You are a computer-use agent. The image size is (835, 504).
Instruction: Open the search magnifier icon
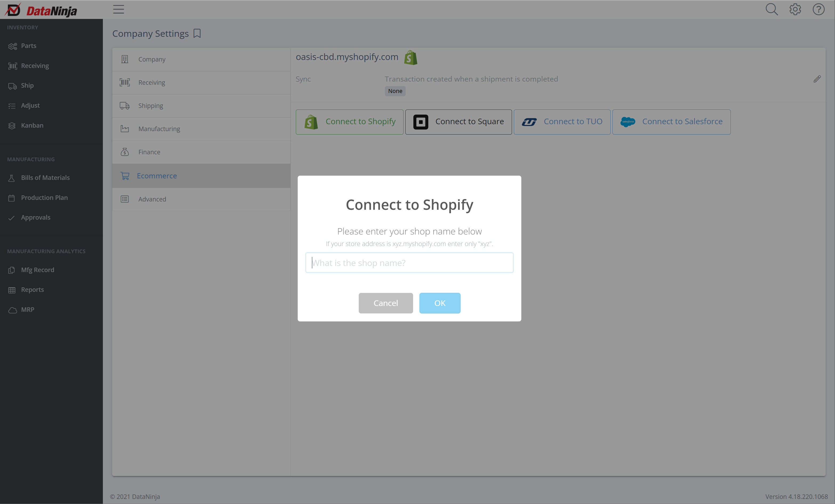click(771, 10)
